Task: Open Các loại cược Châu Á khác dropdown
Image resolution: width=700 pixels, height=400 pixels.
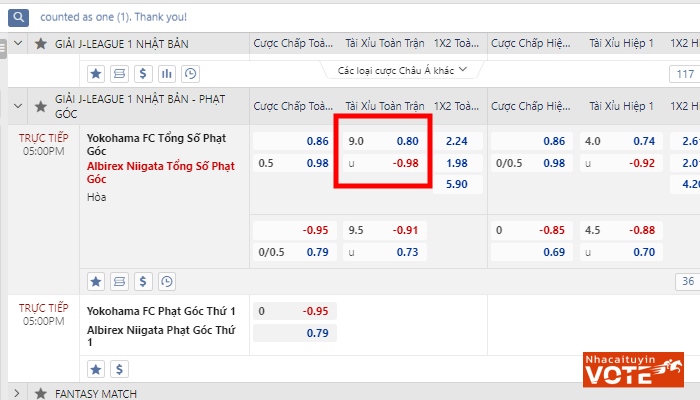Action: (402, 71)
